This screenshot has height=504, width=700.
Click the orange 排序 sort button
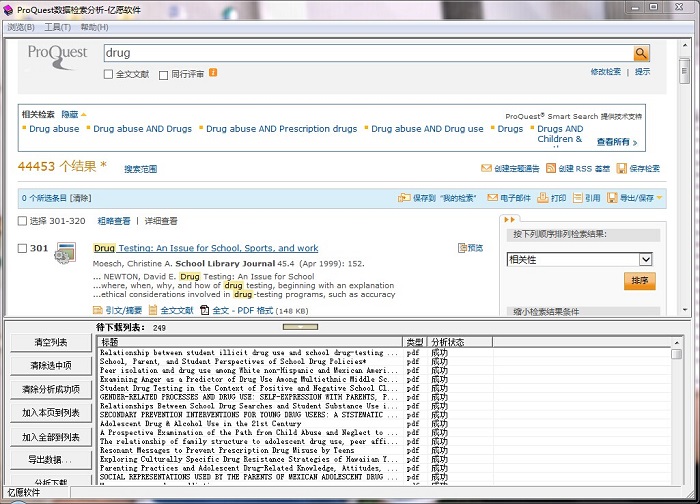coord(640,281)
